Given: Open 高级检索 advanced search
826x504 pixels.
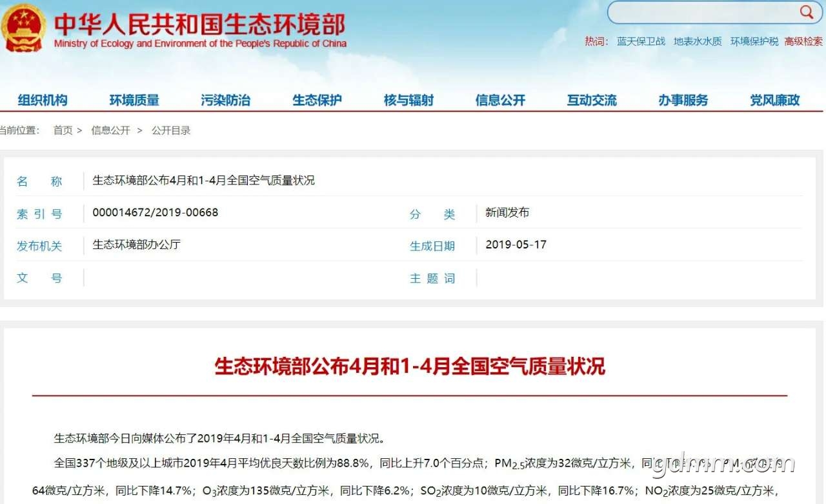Looking at the screenshot, I should tap(803, 41).
